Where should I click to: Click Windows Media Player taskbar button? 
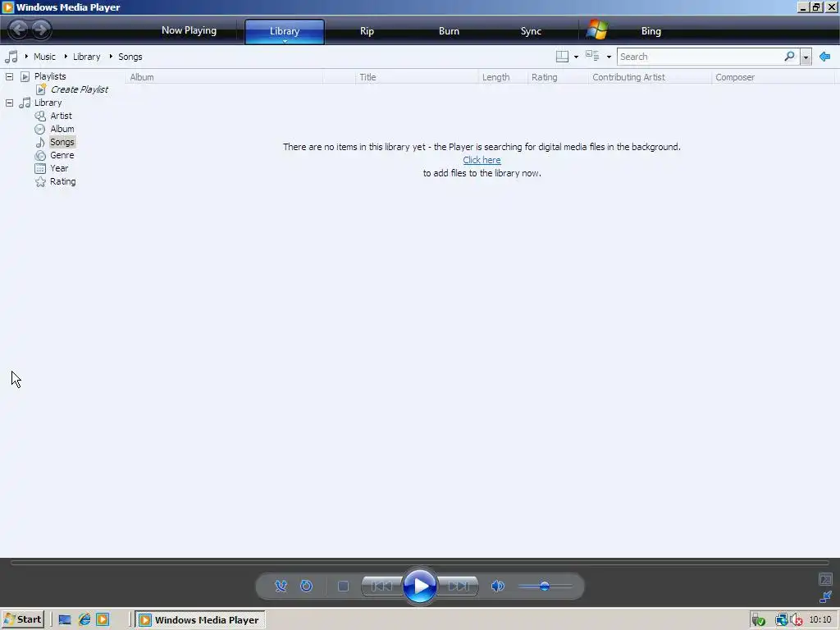(x=200, y=620)
